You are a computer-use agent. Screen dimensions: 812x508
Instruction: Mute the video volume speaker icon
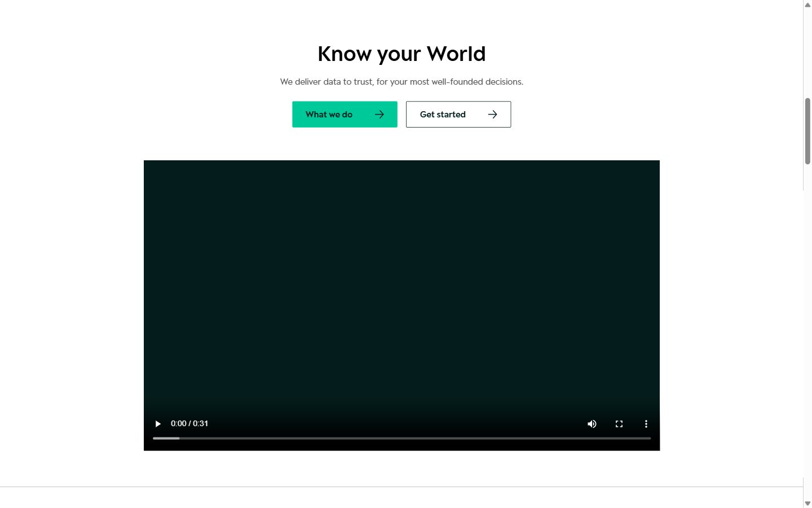tap(592, 424)
